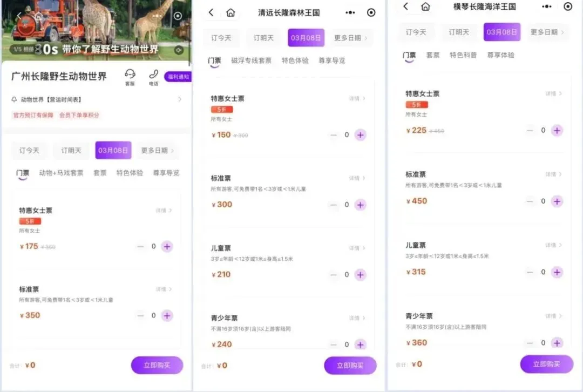583x392 pixels.
Task: Tap 立即购买 in 清远长隆森林王国 panel
Action: (x=350, y=366)
